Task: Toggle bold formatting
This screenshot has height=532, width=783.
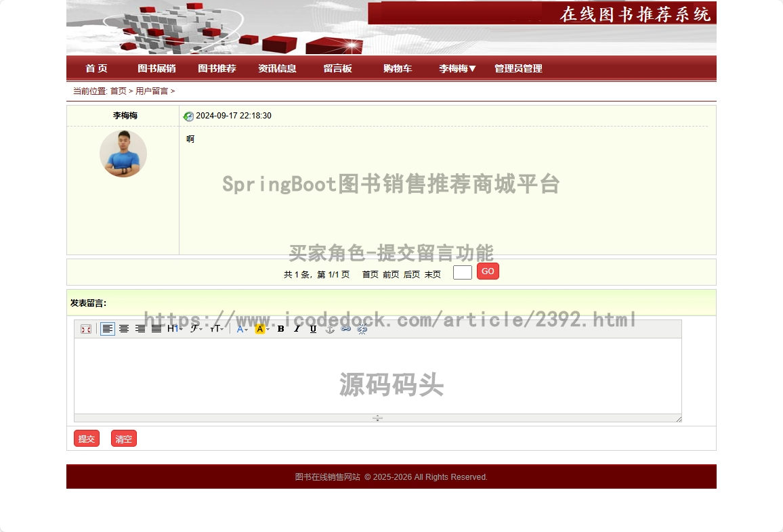Action: [x=280, y=329]
